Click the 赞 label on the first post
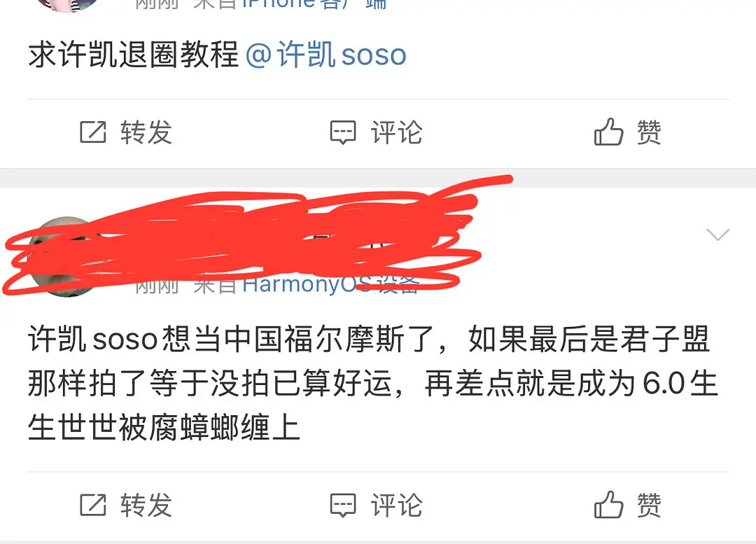The width and height of the screenshot is (756, 544). click(649, 132)
